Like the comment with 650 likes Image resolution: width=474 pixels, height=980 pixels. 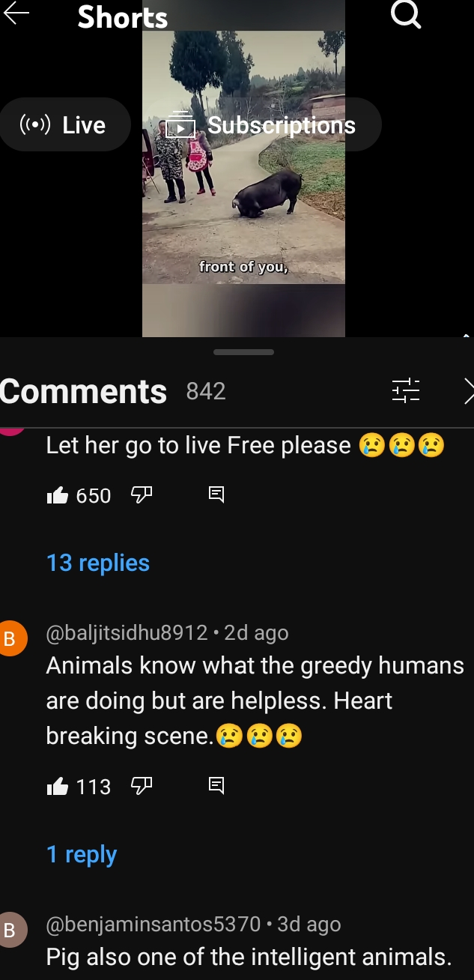point(58,495)
